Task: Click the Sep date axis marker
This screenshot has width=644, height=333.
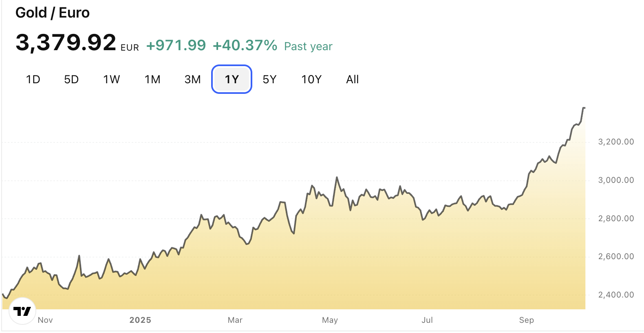Action: [526, 320]
